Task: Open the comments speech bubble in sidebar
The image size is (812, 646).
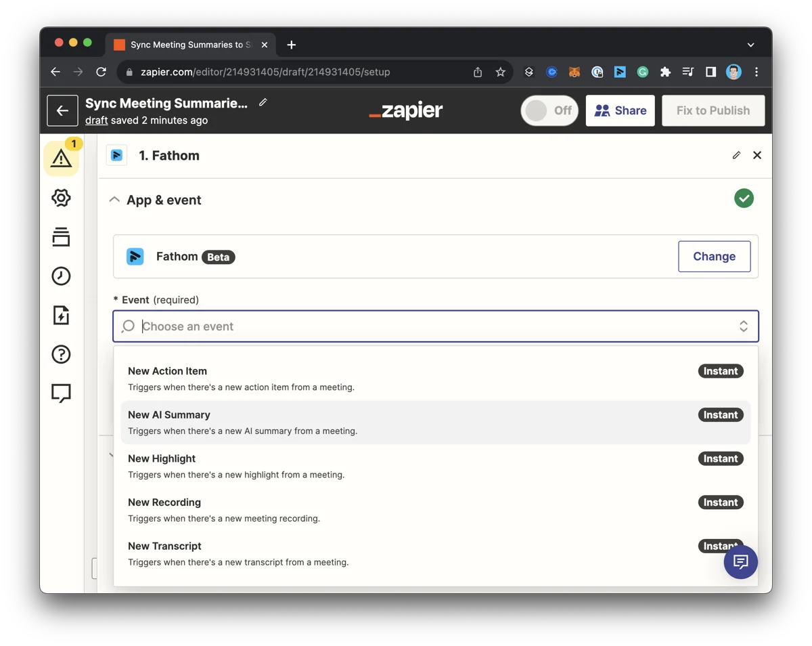Action: tap(61, 393)
